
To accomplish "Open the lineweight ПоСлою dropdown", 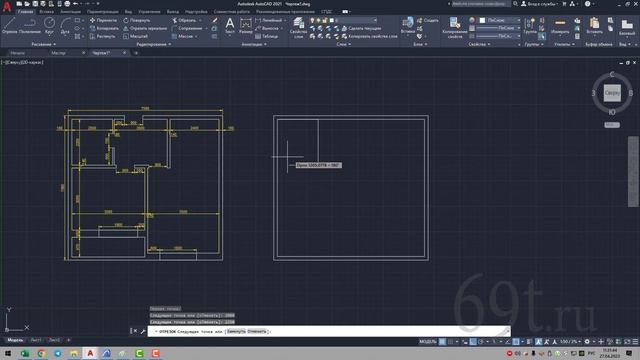I will tap(499, 28).
